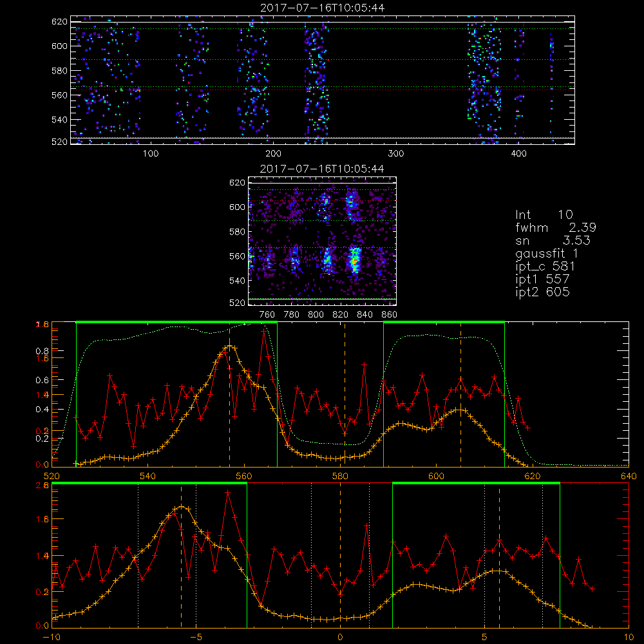Click the 'sn 3.53' value line
This screenshot has height=644, width=644.
click(x=553, y=240)
